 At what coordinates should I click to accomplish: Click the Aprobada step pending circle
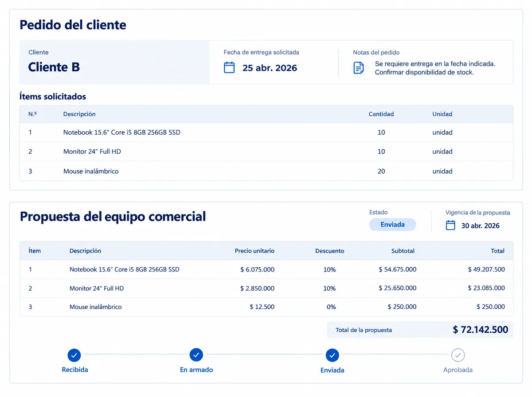[458, 355]
